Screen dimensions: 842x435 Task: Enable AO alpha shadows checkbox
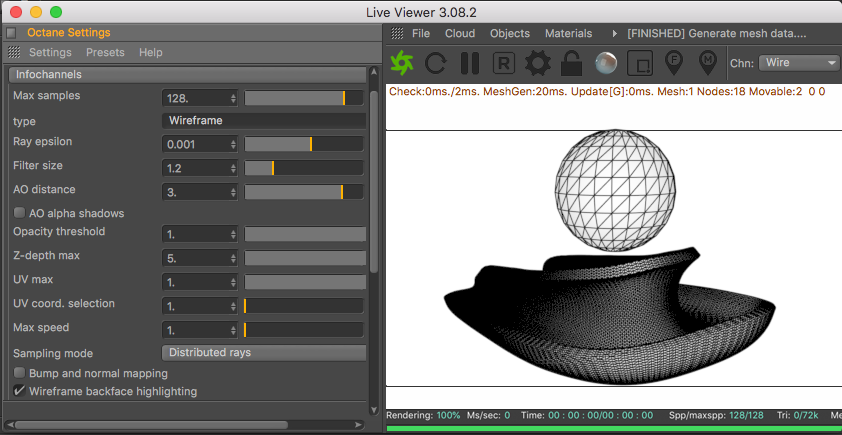click(x=20, y=213)
